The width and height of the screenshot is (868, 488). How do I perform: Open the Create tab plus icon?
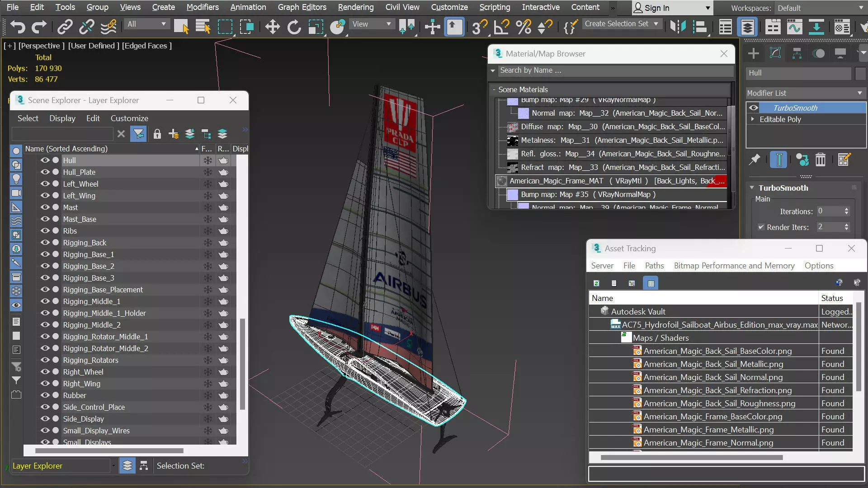pyautogui.click(x=754, y=53)
